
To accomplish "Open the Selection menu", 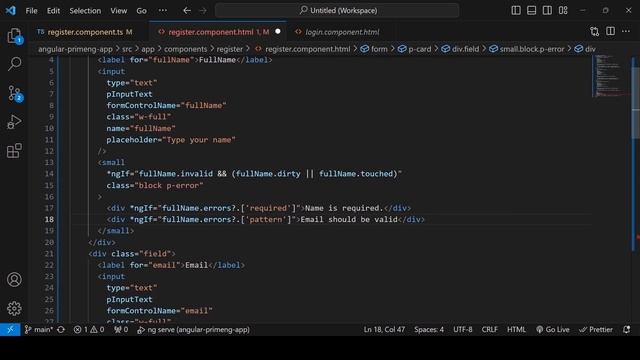I will (85, 11).
